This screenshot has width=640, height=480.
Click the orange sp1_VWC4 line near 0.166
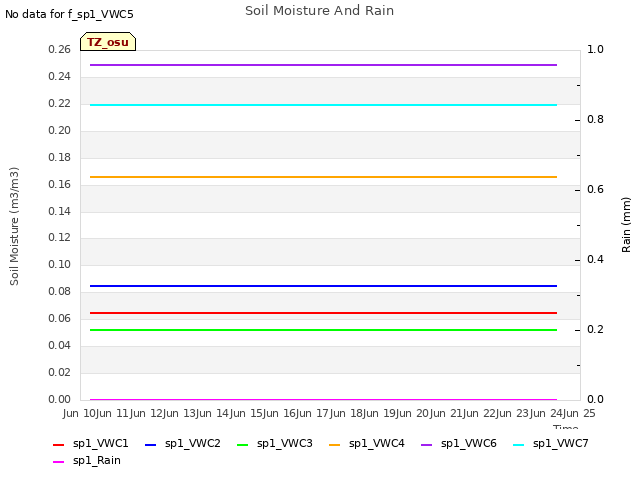[323, 177]
